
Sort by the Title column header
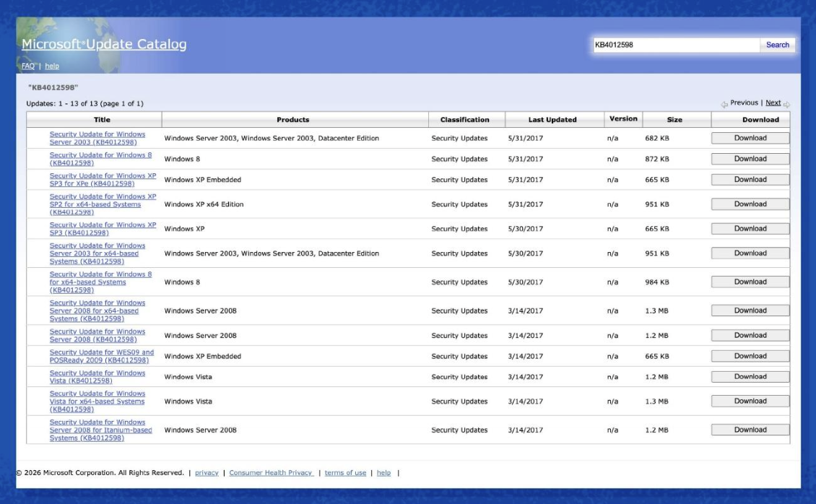[x=102, y=120]
